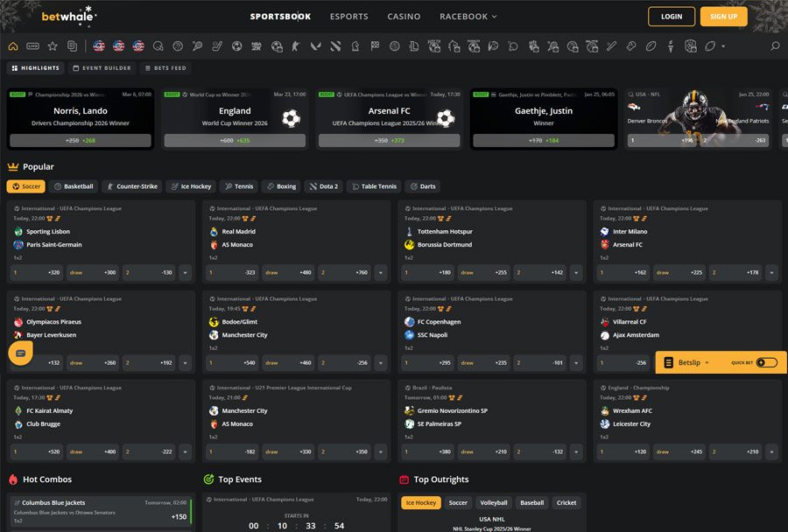Viewport: 788px width, 532px height.
Task: Expand more markets on Real Madrid match
Action: coord(380,272)
